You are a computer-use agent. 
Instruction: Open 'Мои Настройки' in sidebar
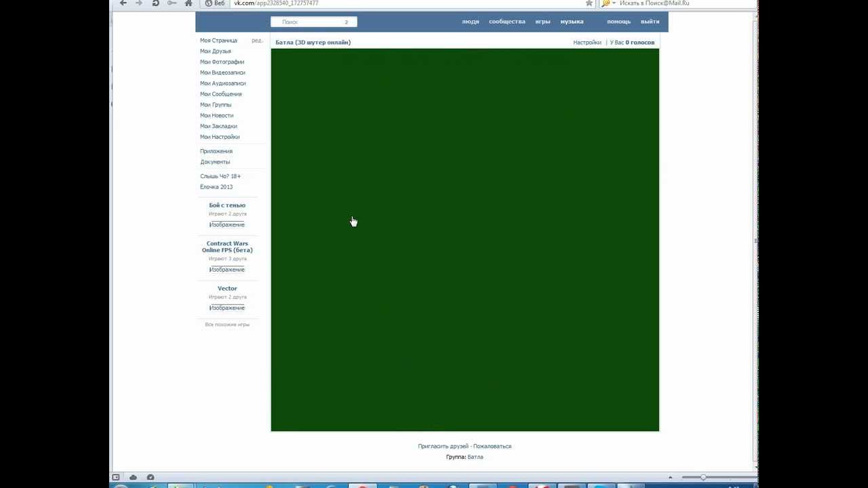pos(220,137)
